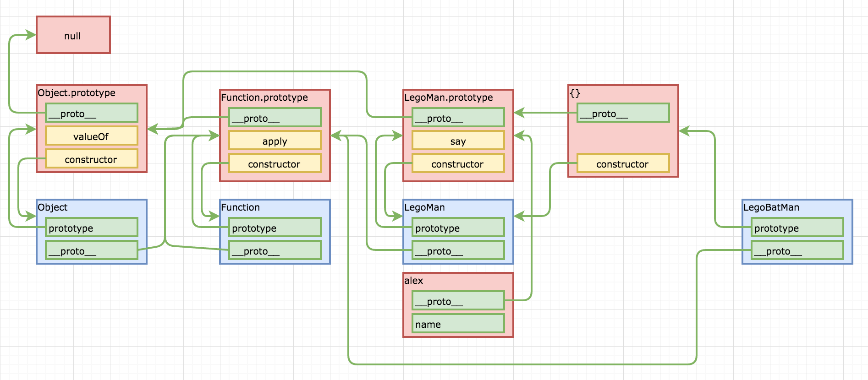Select the say cell in LegoMan.prototype
This screenshot has width=868, height=380.
[458, 141]
